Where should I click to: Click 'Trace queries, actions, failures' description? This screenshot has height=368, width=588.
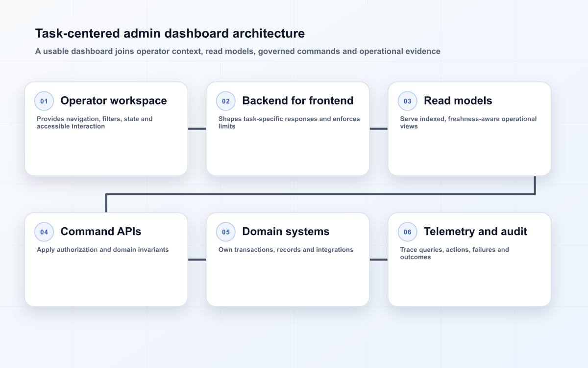coord(455,253)
